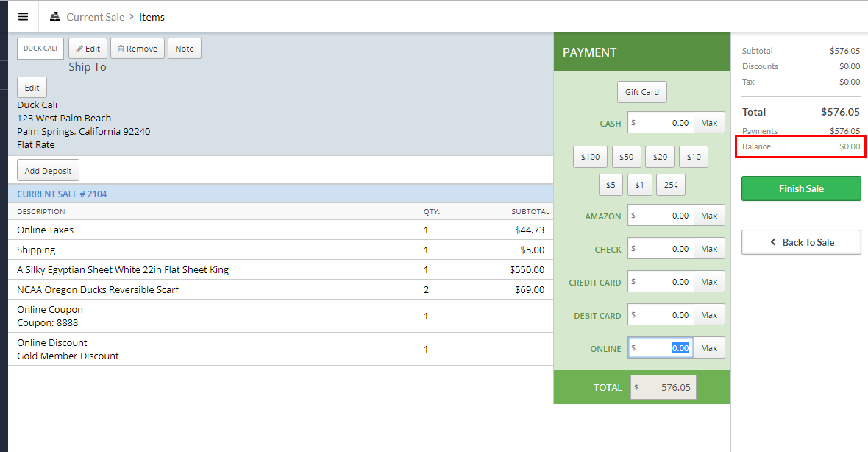Click the Gift Card payment button
This screenshot has width=868, height=452.
642,92
